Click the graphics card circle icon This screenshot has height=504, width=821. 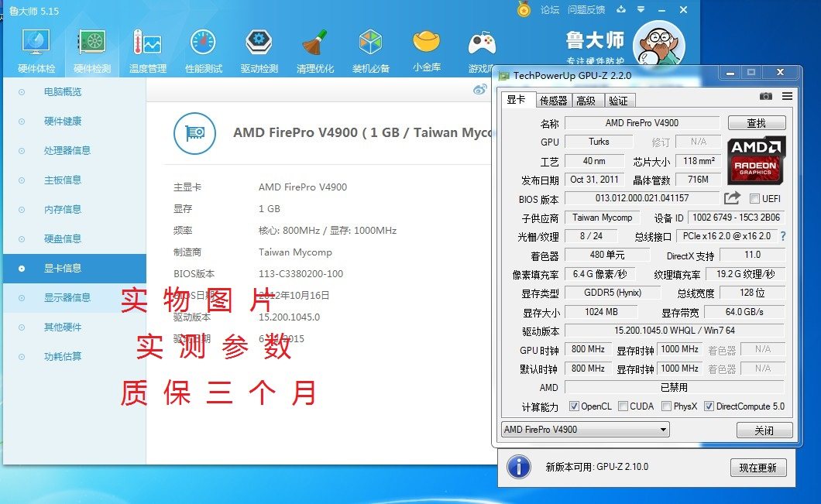pyautogui.click(x=194, y=133)
